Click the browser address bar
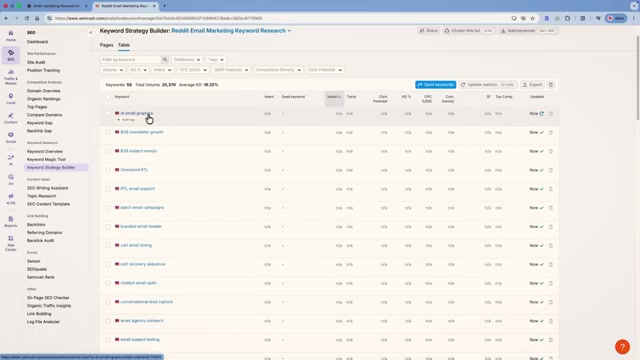The width and height of the screenshot is (640, 360). 278,18
